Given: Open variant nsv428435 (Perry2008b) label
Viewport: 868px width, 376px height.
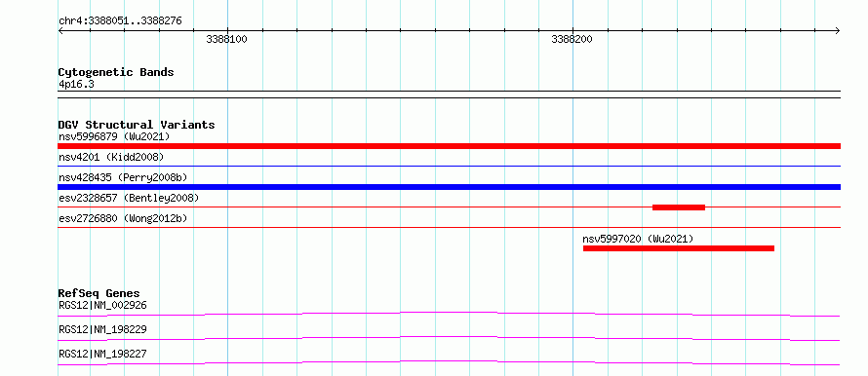Looking at the screenshot, I should pos(123,177).
